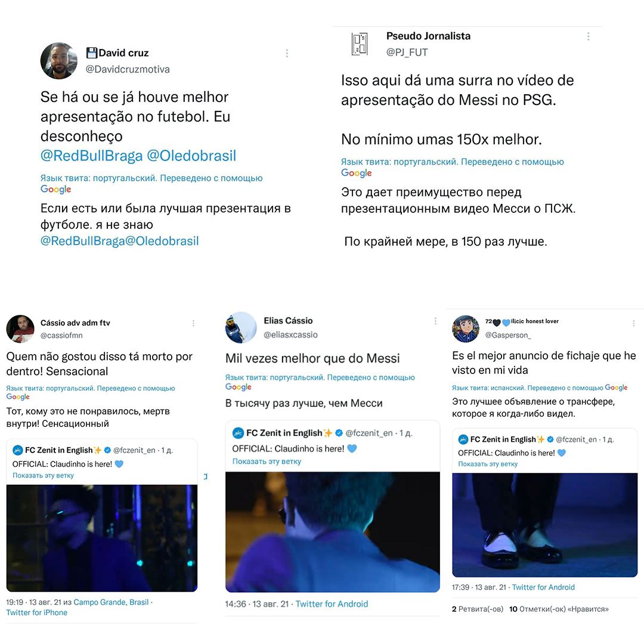Open Campo Grande, Brasil location link

point(111,602)
